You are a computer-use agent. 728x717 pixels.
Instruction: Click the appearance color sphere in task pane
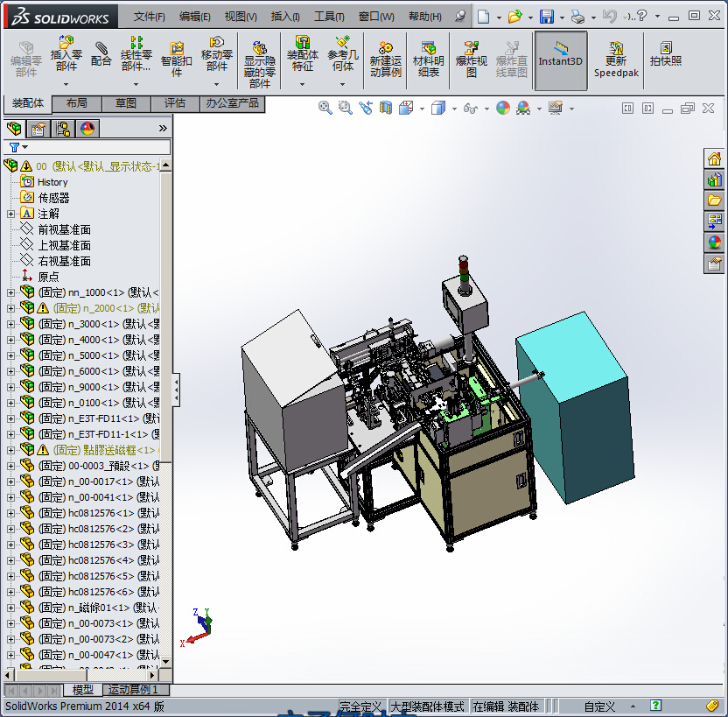pyautogui.click(x=715, y=242)
